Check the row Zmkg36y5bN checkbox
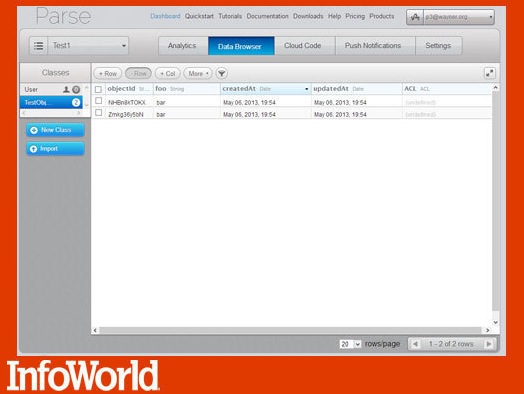Screen dimensions: 524x394 (99, 113)
